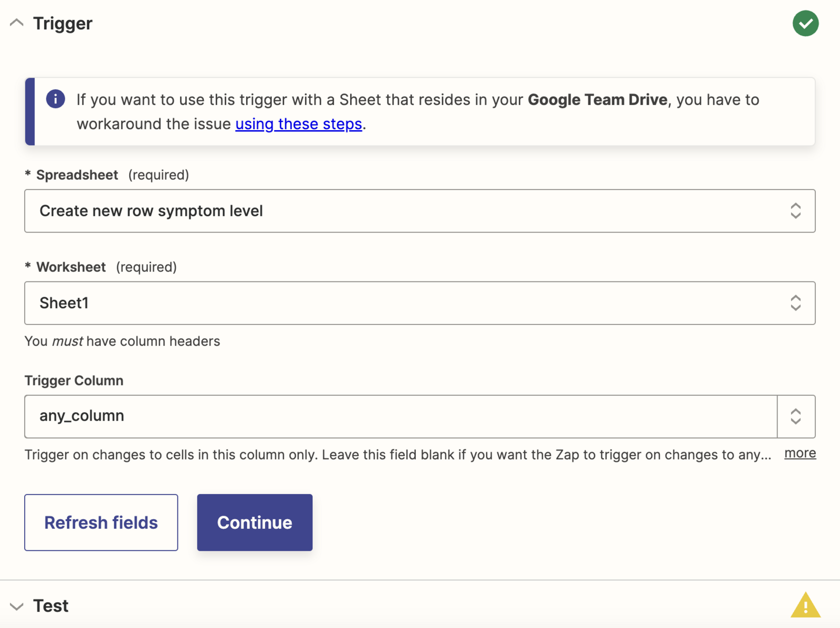Image resolution: width=840 pixels, height=628 pixels.
Task: Click the Google Team Drive info banner
Action: pos(419,111)
